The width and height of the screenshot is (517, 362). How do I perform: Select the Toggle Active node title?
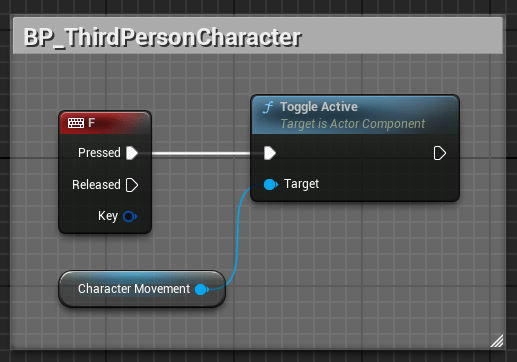pyautogui.click(x=319, y=107)
